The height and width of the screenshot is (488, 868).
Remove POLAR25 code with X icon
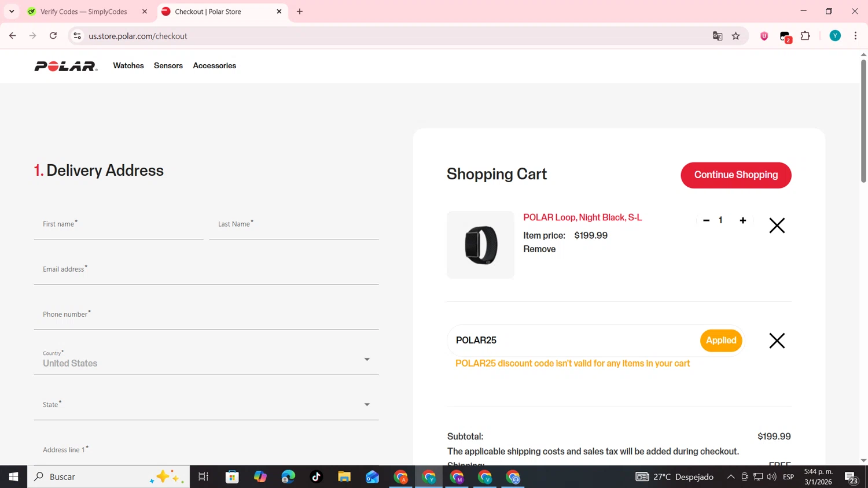tap(777, 341)
